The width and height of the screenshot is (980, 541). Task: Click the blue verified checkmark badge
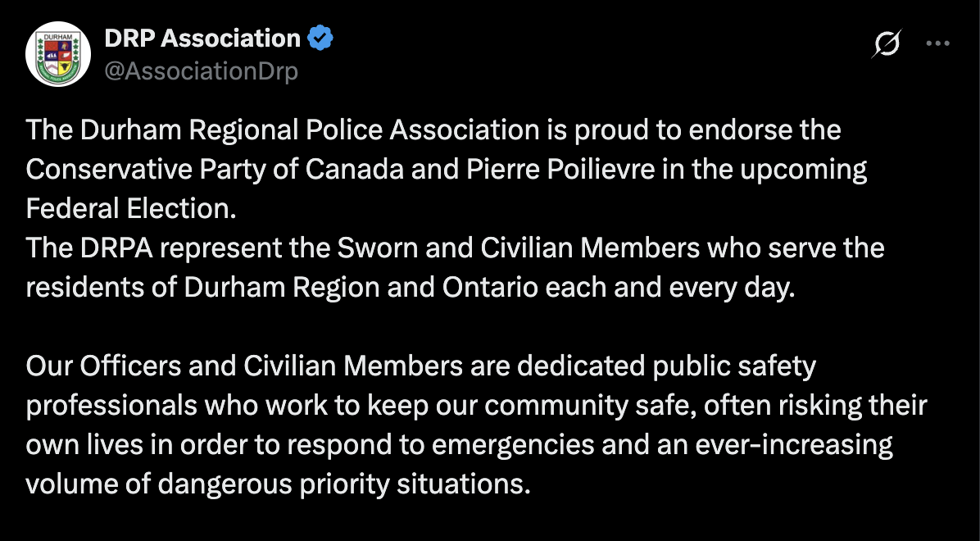coord(320,39)
